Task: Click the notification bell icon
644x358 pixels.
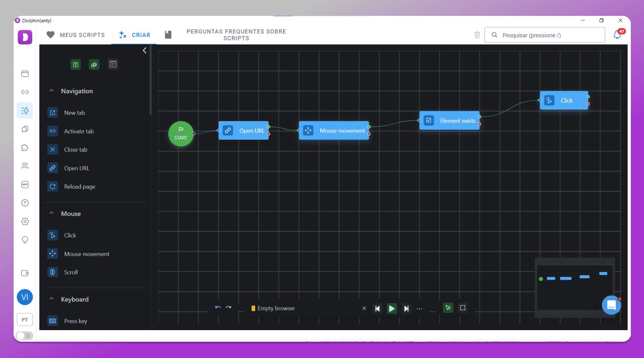Action: click(x=617, y=35)
